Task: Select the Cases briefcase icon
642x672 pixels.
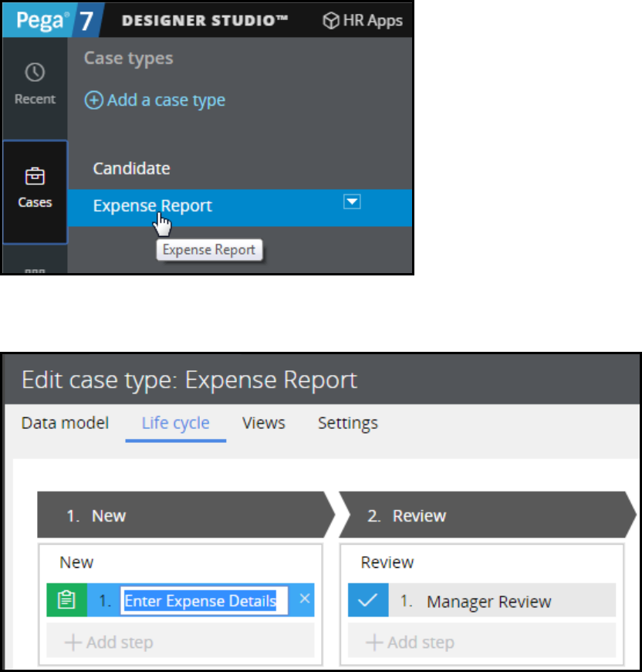Action: coord(35,176)
